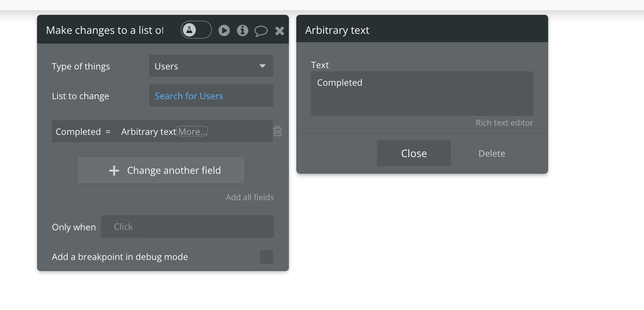Viewport: 644px width, 310px height.
Task: Click the Type of things label
Action: coord(81,66)
